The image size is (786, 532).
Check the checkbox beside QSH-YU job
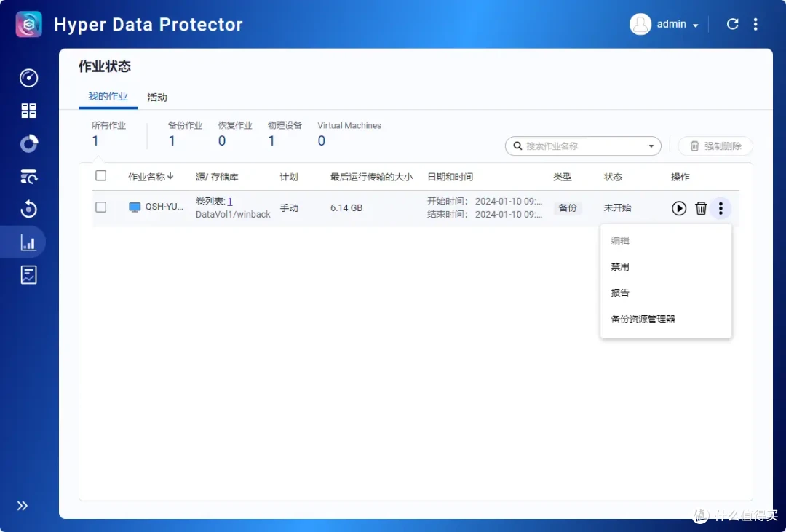pos(100,207)
